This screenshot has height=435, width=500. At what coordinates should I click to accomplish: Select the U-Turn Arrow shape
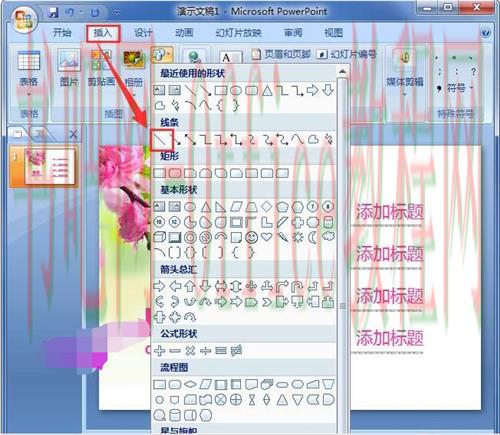[x=297, y=286]
